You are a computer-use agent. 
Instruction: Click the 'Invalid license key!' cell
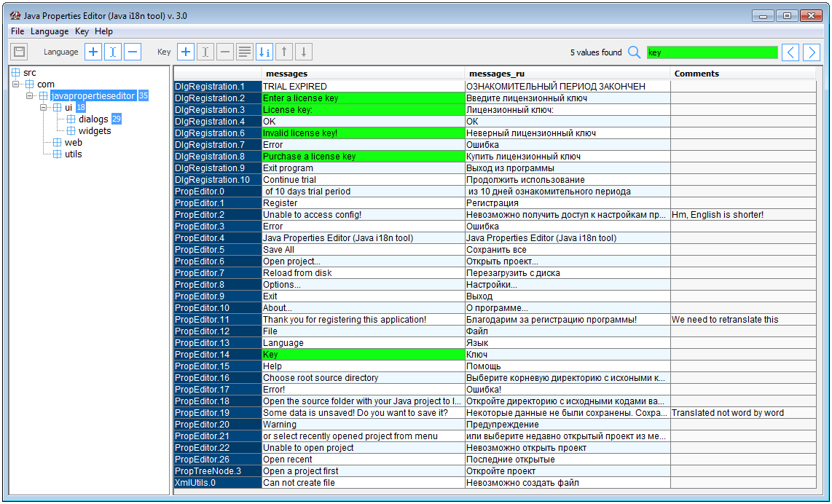click(x=364, y=133)
